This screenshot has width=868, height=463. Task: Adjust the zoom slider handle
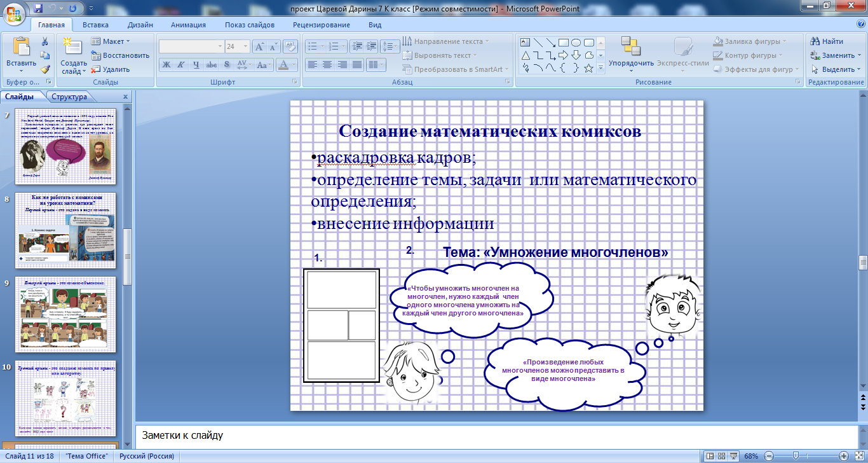point(796,456)
